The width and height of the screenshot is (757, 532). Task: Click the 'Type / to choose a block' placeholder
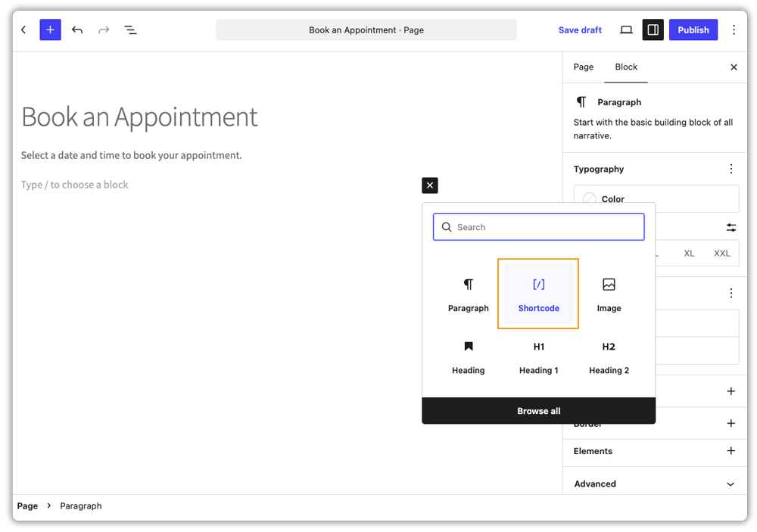pyautogui.click(x=75, y=185)
